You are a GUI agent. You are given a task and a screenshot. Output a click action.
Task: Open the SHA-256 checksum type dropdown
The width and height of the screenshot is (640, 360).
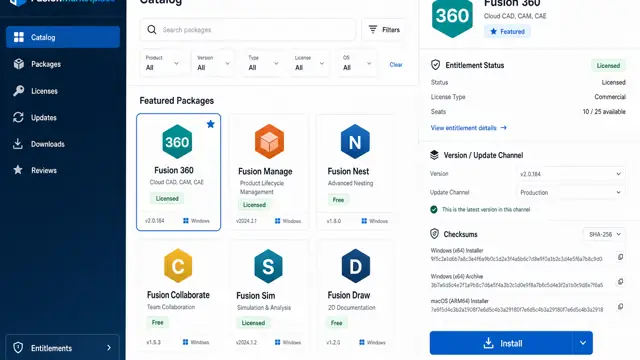coord(604,234)
